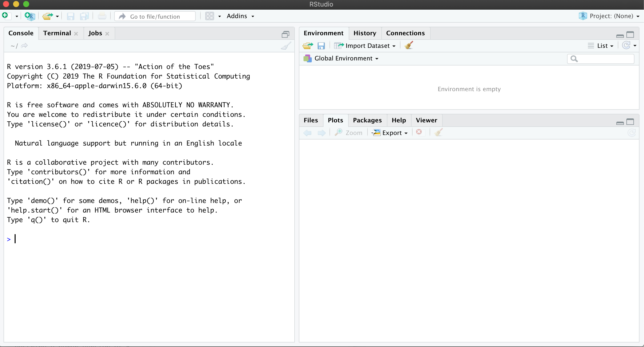Click the green window fullscreen button
644x347 pixels.
[26, 4]
